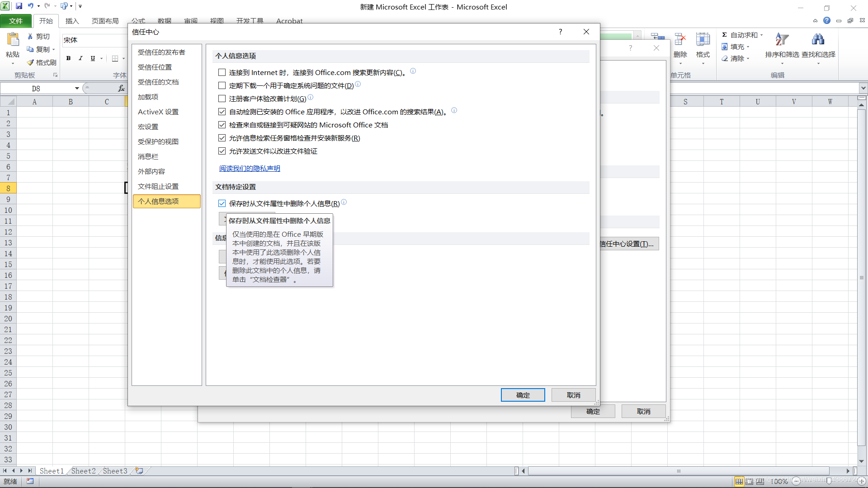
Task: Switch to Normal view in status bar
Action: point(739,481)
